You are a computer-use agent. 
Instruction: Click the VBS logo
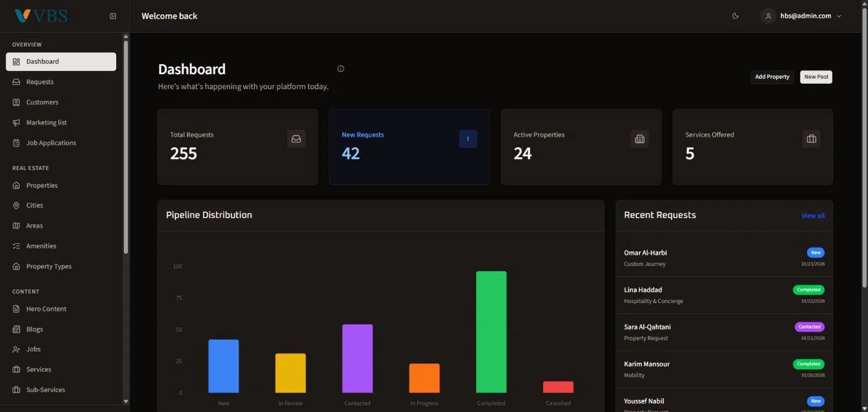(41, 16)
